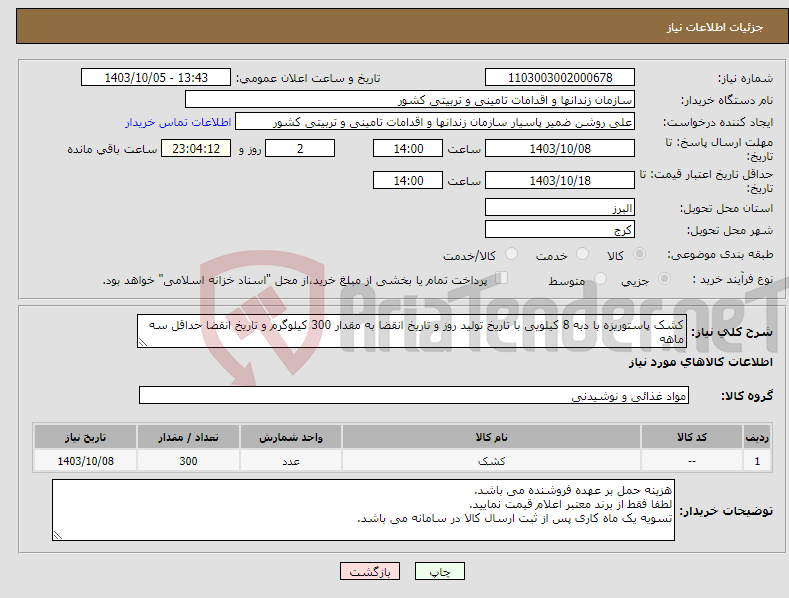Click the نوع فرآیند خرید label

coord(732,279)
